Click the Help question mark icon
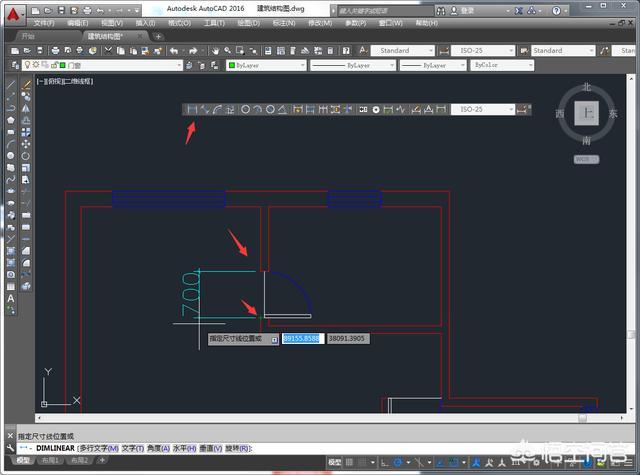This screenshot has width=640, height=475. point(556,11)
